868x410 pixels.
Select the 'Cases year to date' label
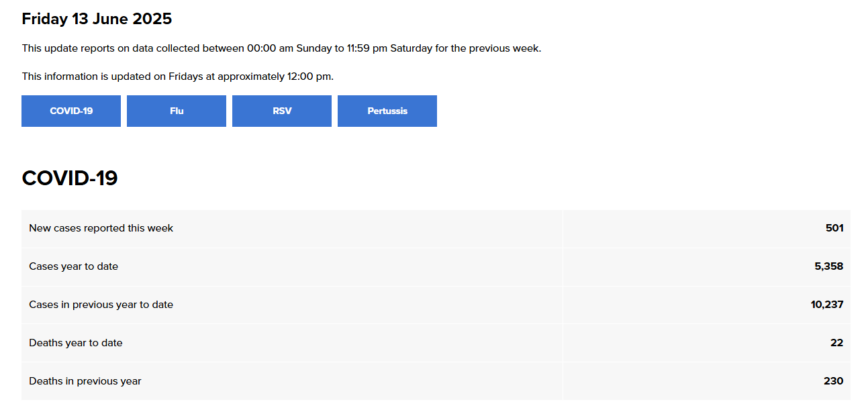coord(73,266)
